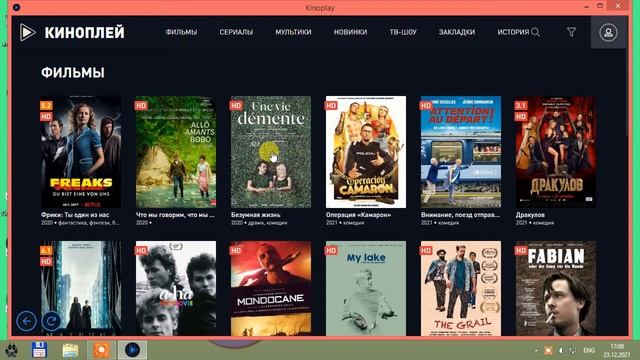Click the orange tray icon
This screenshot has height=360, width=640.
coord(548,351)
